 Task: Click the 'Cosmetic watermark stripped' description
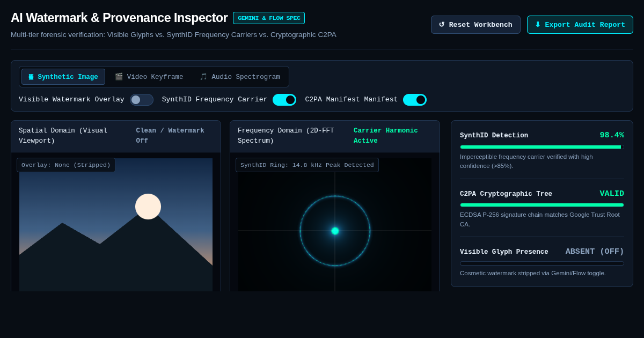(533, 273)
